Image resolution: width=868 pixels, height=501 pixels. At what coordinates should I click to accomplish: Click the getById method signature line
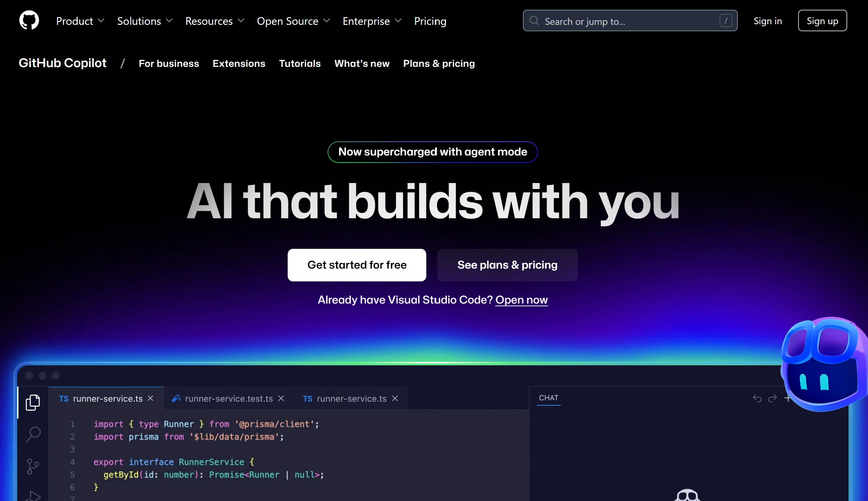coord(213,474)
